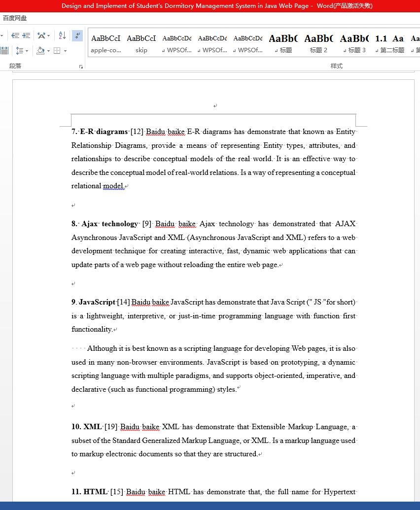Screen dimensions: 420x510
Task: Click the word 'Asynchronous' starting paragraph 8's second line
Action: [94, 238]
